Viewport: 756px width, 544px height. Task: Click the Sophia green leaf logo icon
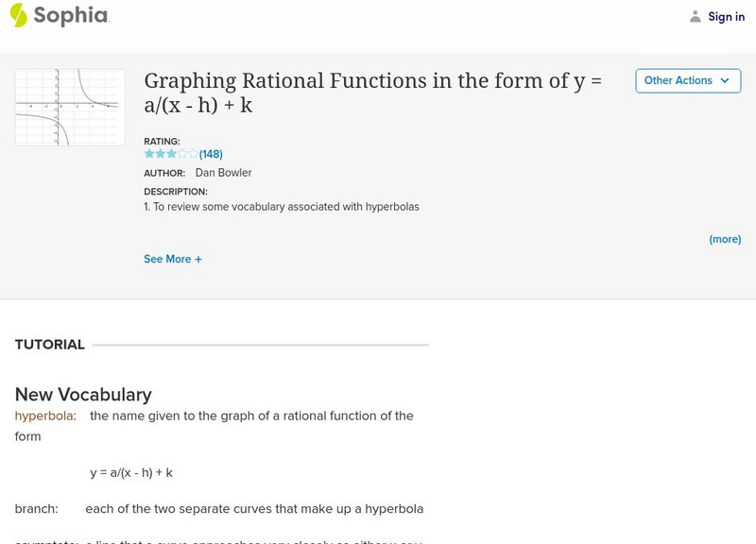(x=19, y=15)
